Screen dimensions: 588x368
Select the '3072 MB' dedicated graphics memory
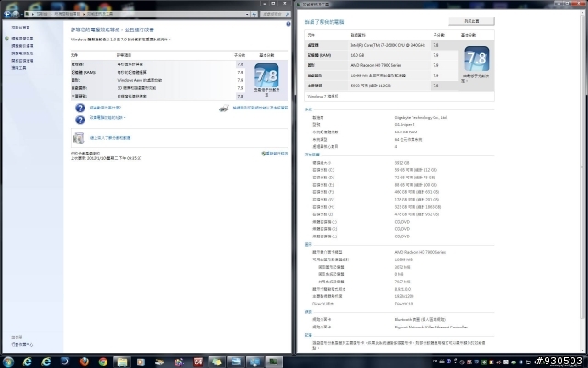point(402,267)
